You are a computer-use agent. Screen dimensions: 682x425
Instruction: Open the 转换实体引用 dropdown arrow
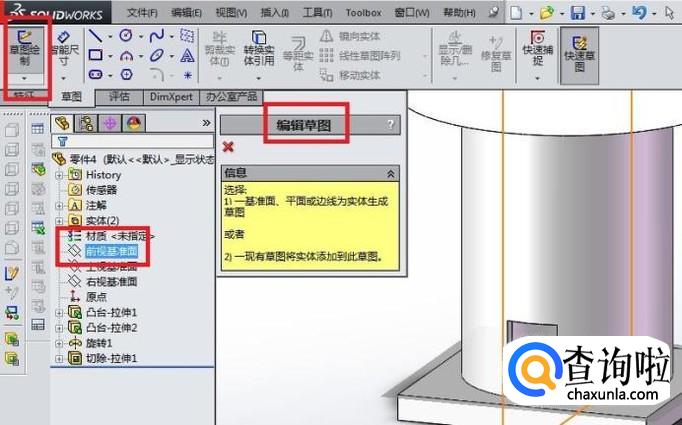pos(259,78)
